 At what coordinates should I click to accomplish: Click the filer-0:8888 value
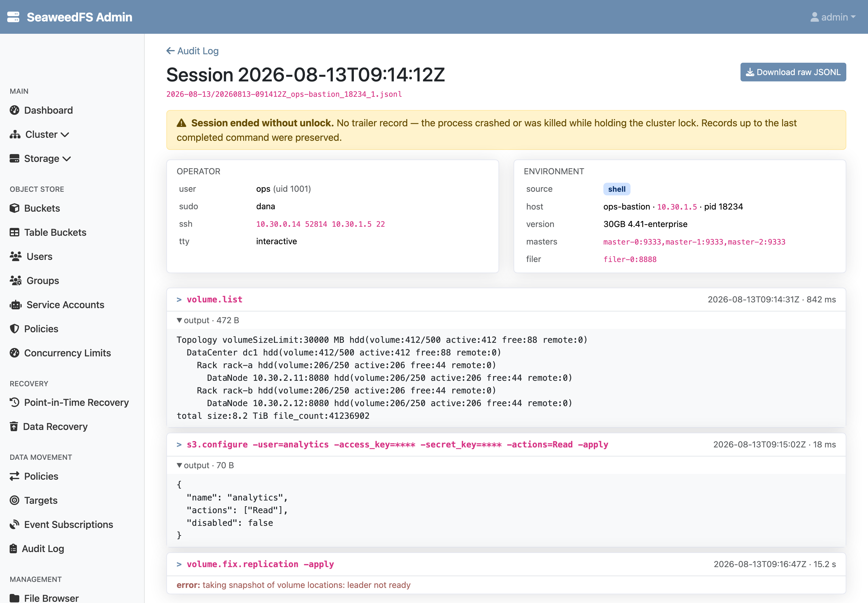630,259
